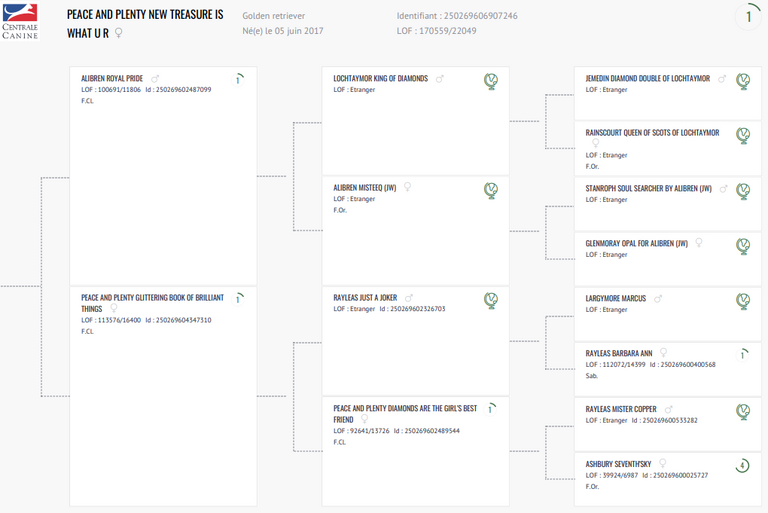Viewport: 768px width, 513px height.
Task: Click the cotation 1 badge in the page header
Action: [747, 17]
